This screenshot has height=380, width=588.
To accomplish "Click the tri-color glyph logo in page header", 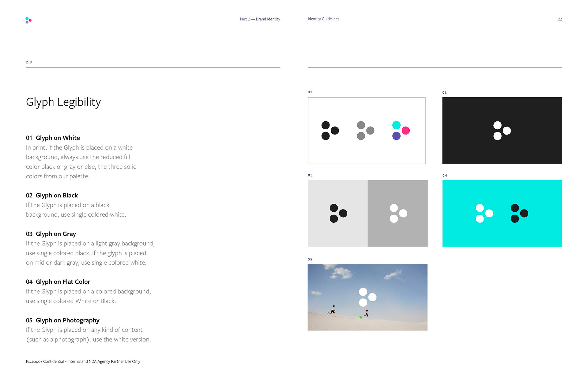I will click(x=28, y=20).
